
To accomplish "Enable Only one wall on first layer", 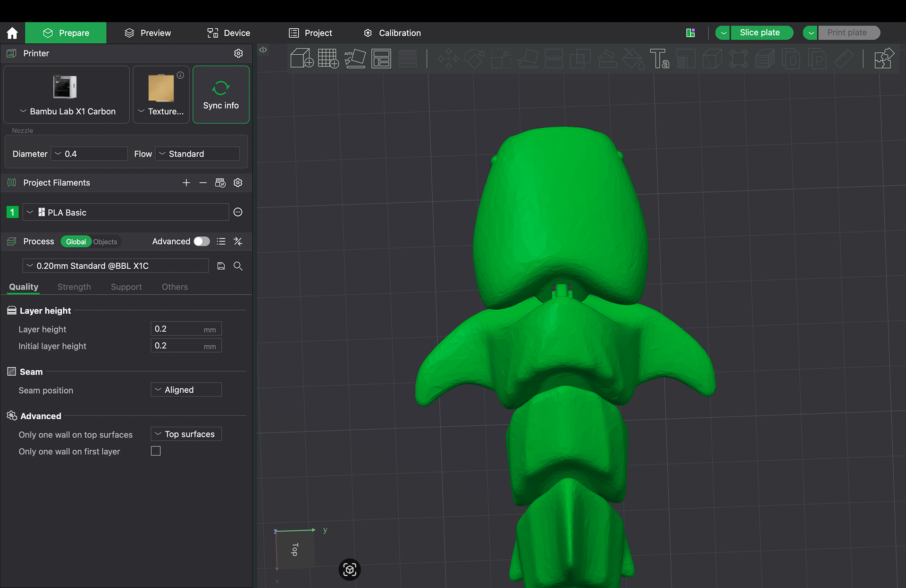I will point(156,451).
